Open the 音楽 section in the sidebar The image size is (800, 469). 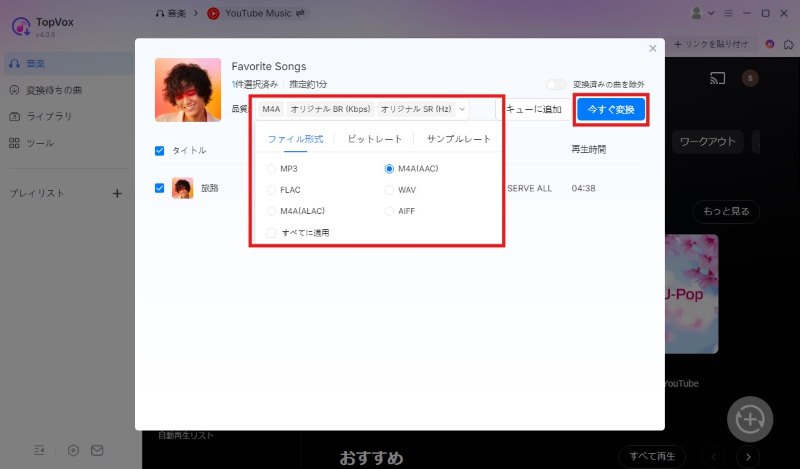coord(68,63)
